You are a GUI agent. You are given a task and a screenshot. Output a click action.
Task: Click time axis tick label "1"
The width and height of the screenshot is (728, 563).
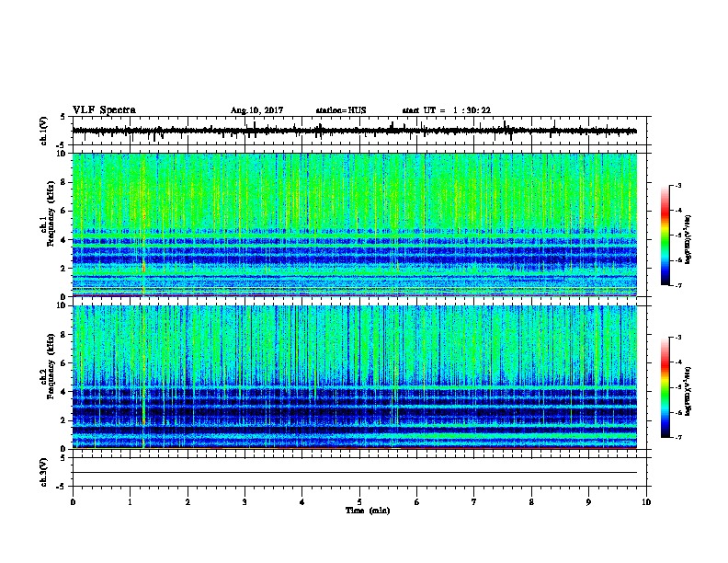tap(130, 502)
